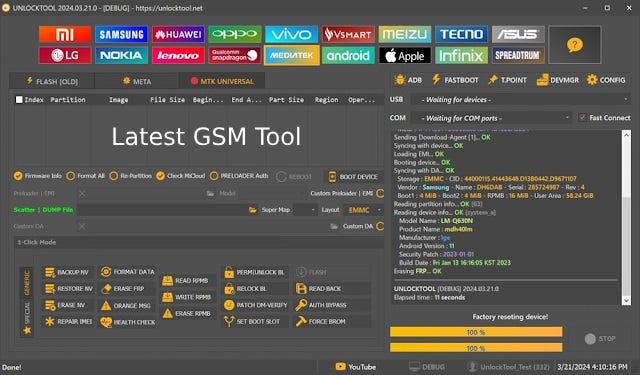Toggle the PRELOADER Auth option

[x=239, y=176]
